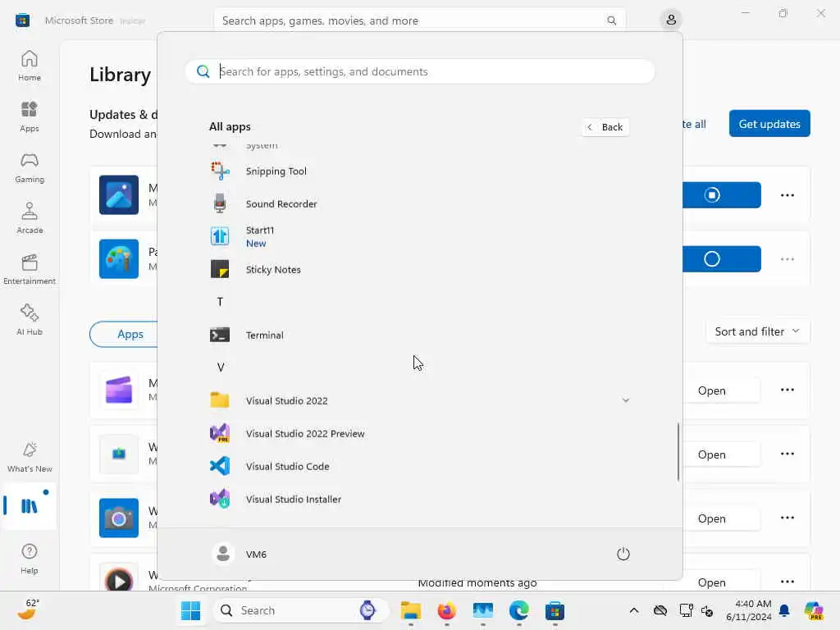Open Visual Studio Installer icon
The width and height of the screenshot is (840, 630).
point(220,499)
